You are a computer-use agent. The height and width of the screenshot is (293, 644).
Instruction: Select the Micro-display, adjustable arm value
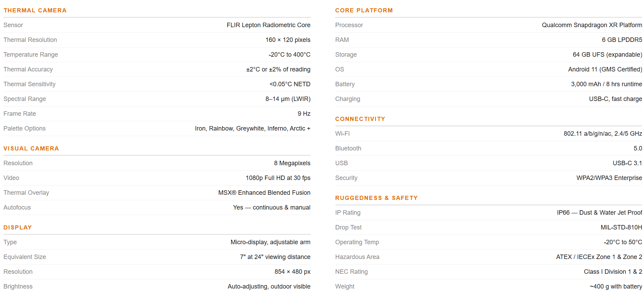tap(271, 242)
